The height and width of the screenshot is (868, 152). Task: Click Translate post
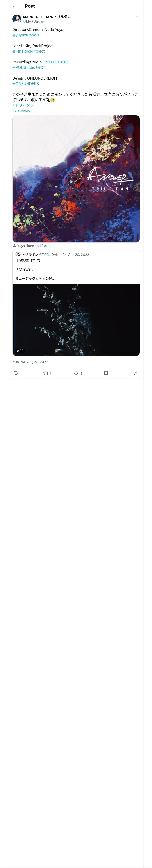point(22,110)
